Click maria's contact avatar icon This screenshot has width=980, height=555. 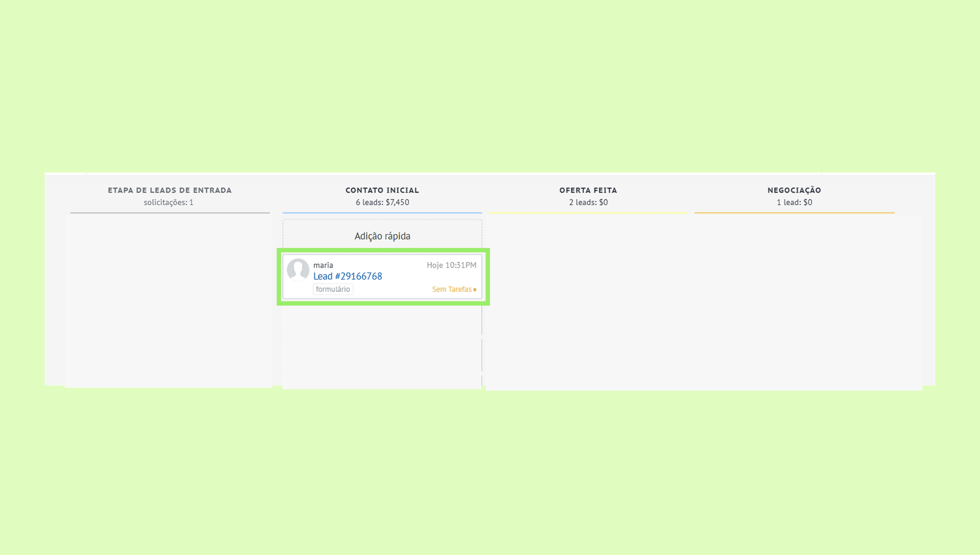(x=298, y=270)
